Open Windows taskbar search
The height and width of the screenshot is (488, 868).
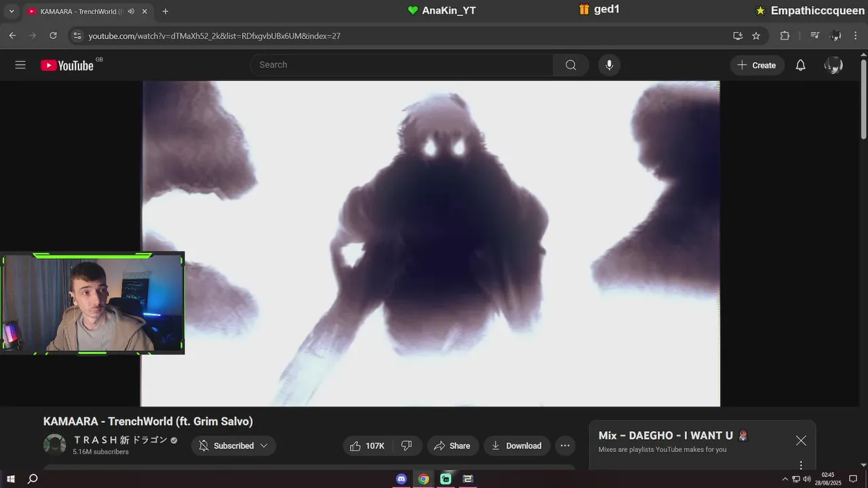[x=32, y=479]
